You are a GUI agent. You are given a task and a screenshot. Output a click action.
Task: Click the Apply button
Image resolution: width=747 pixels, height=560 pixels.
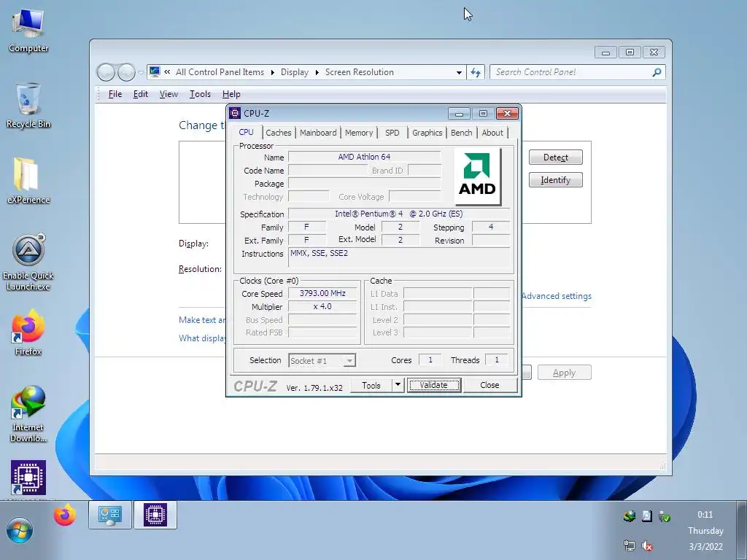(564, 373)
